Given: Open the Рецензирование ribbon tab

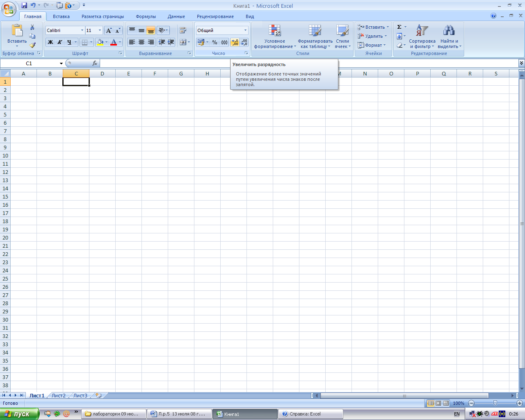Looking at the screenshot, I should 215,16.
